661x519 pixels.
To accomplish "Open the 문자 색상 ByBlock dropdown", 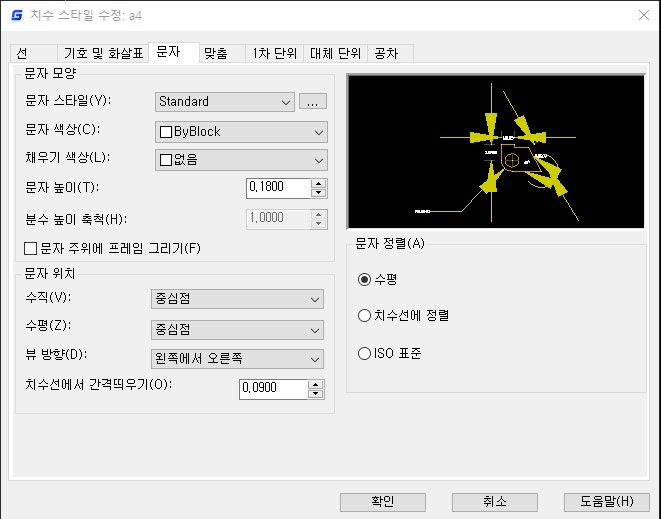I will [241, 132].
